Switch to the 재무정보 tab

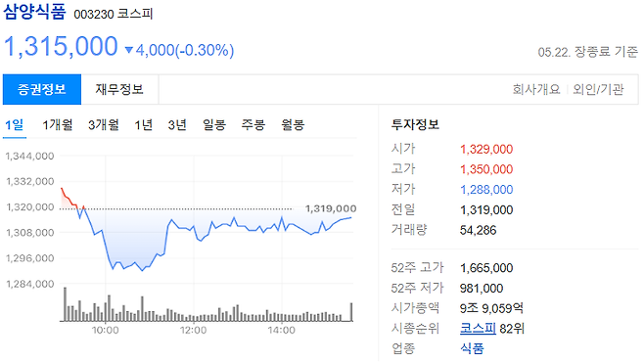pos(119,89)
